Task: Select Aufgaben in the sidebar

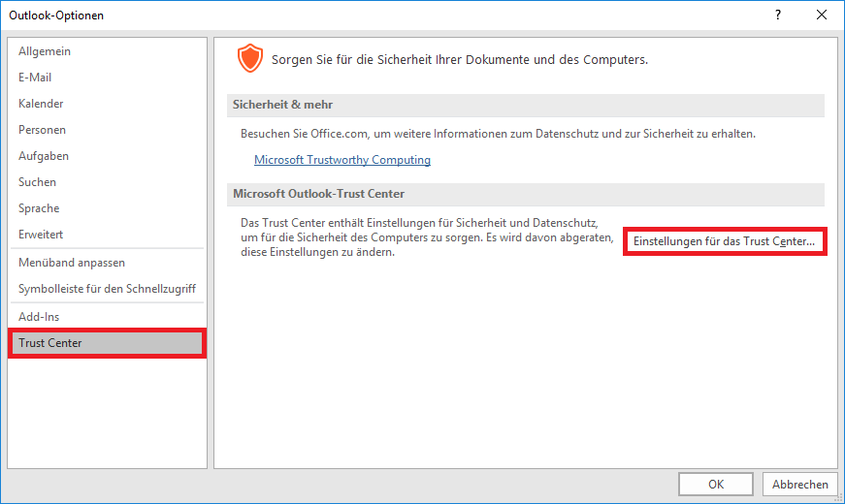Action: click(x=44, y=156)
